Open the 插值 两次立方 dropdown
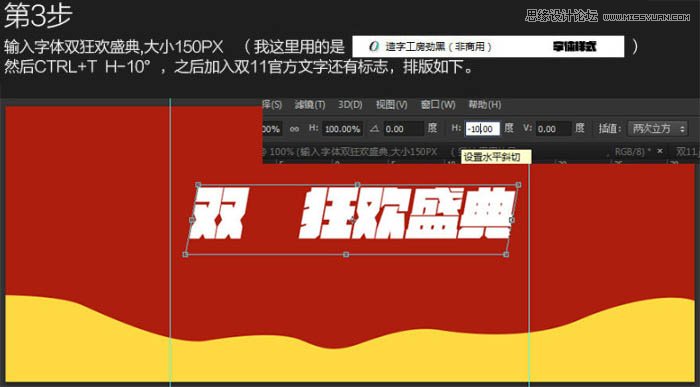This screenshot has width=700, height=387. click(657, 129)
